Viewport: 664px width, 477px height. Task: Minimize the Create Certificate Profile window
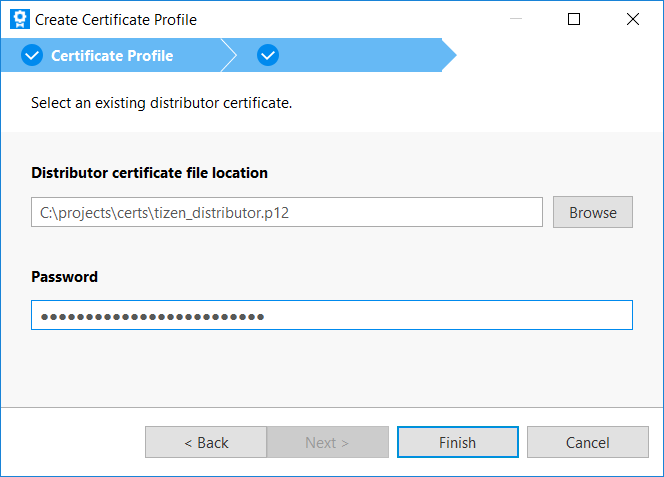[516, 19]
